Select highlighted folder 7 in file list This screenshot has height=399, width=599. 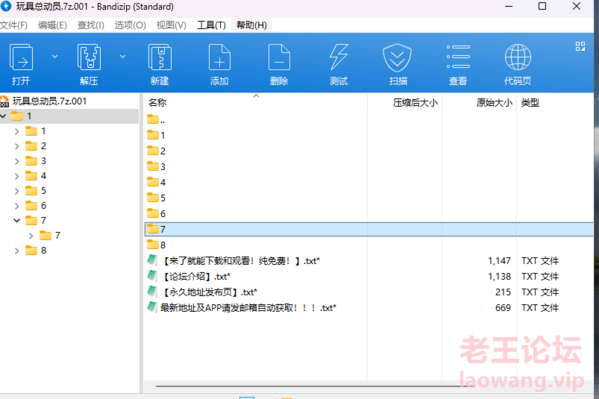pos(369,229)
